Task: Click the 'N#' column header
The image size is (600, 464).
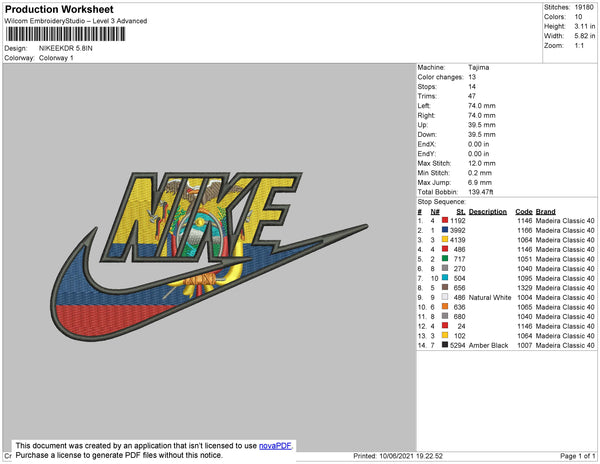Action: pos(435,212)
